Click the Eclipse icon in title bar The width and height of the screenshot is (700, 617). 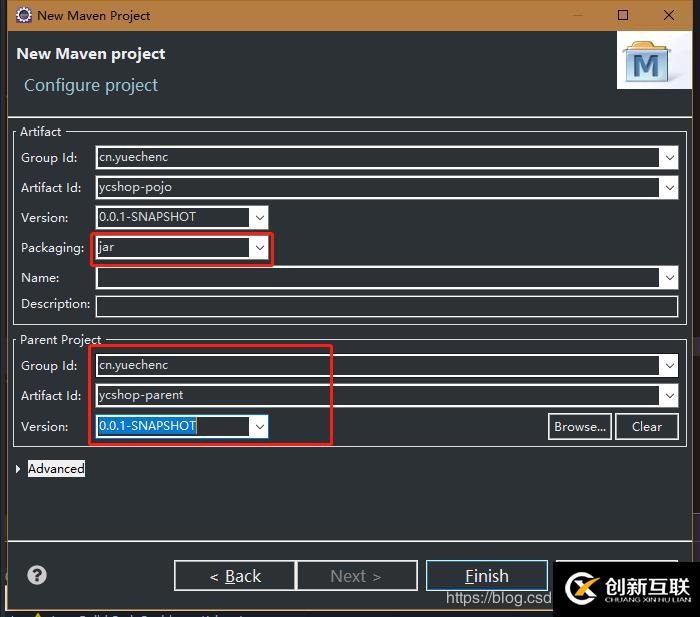24,15
